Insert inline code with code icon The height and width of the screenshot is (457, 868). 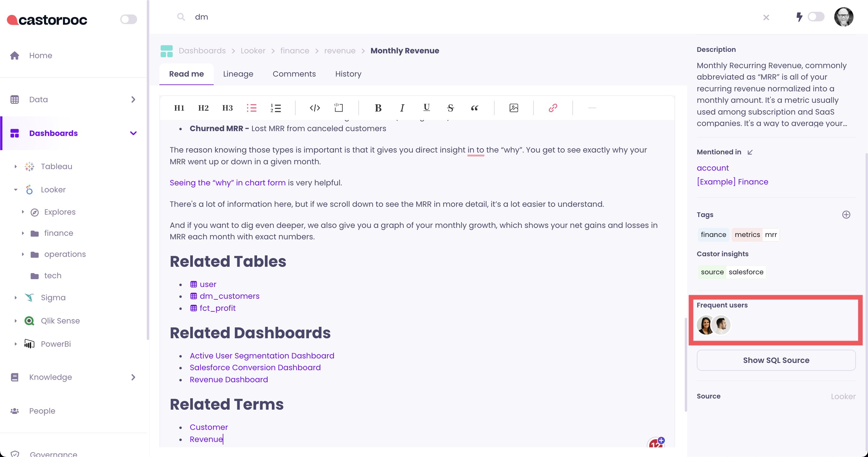pos(315,108)
